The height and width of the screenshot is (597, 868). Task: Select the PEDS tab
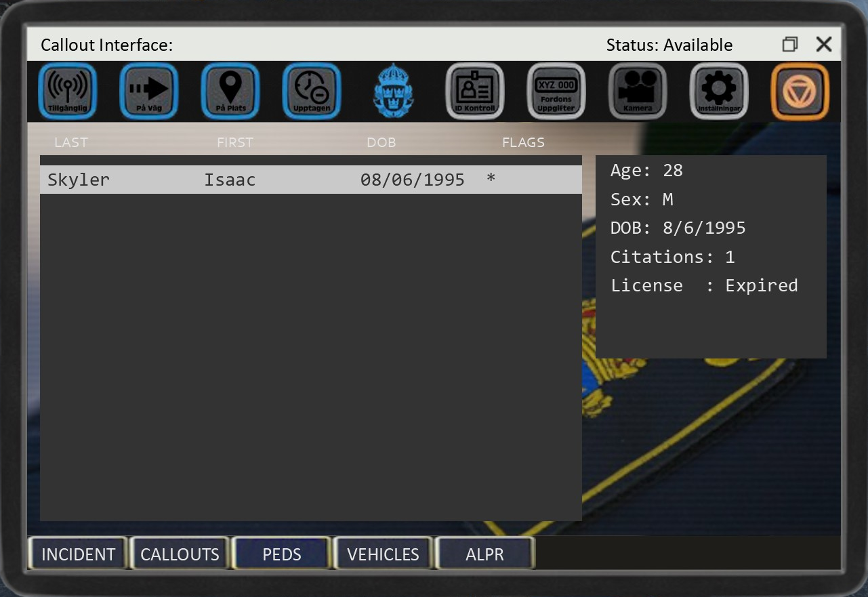[282, 554]
